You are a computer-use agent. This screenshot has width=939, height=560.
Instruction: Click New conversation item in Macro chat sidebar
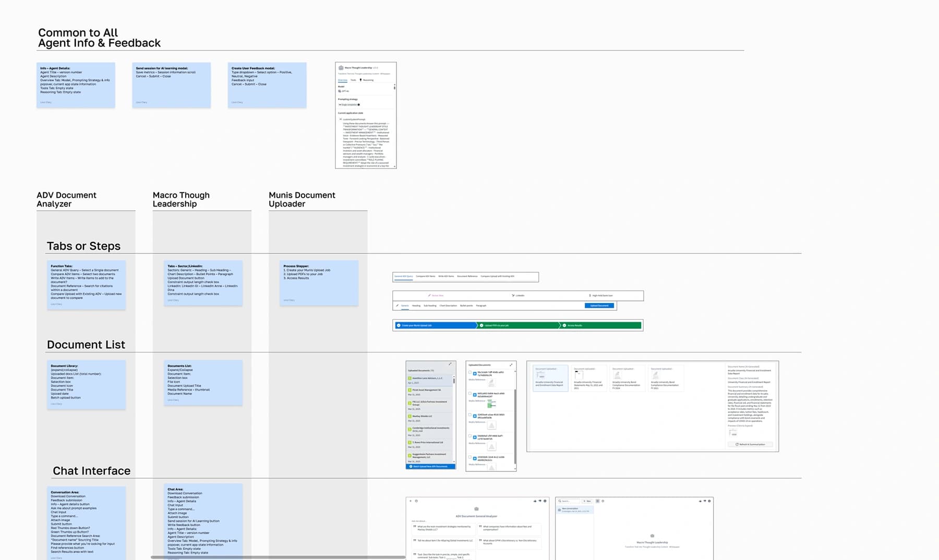click(x=575, y=510)
